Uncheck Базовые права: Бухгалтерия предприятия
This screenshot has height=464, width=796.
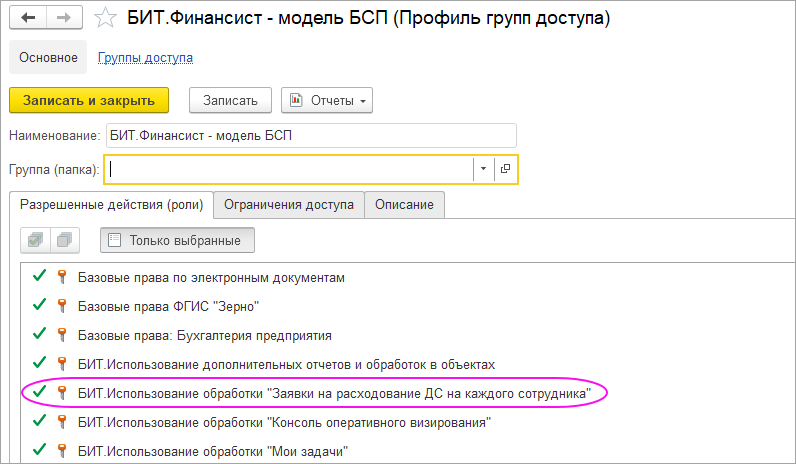[39, 334]
